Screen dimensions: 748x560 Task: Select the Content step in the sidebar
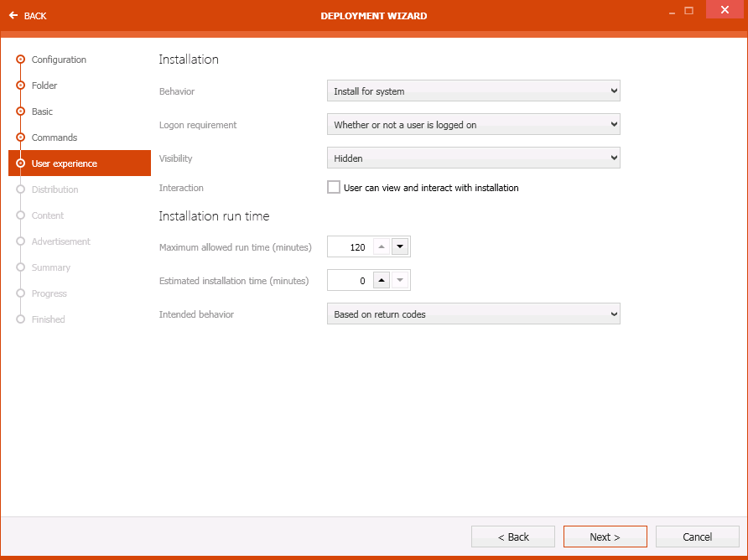pyautogui.click(x=48, y=215)
